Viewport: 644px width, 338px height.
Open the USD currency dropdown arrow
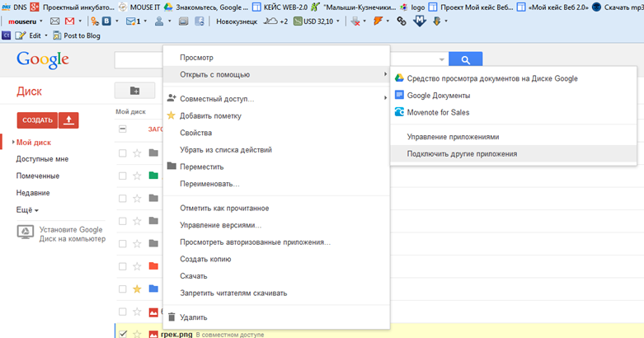[338, 21]
